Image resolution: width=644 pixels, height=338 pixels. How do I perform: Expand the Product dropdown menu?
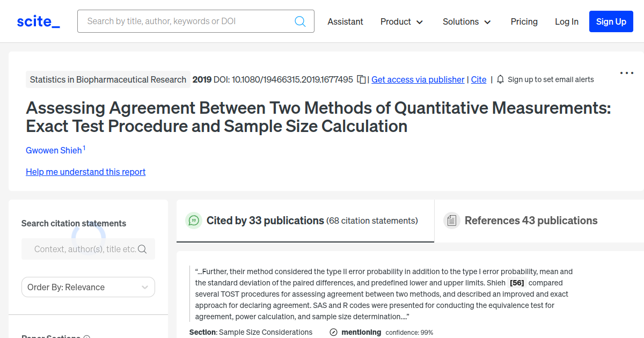point(401,21)
